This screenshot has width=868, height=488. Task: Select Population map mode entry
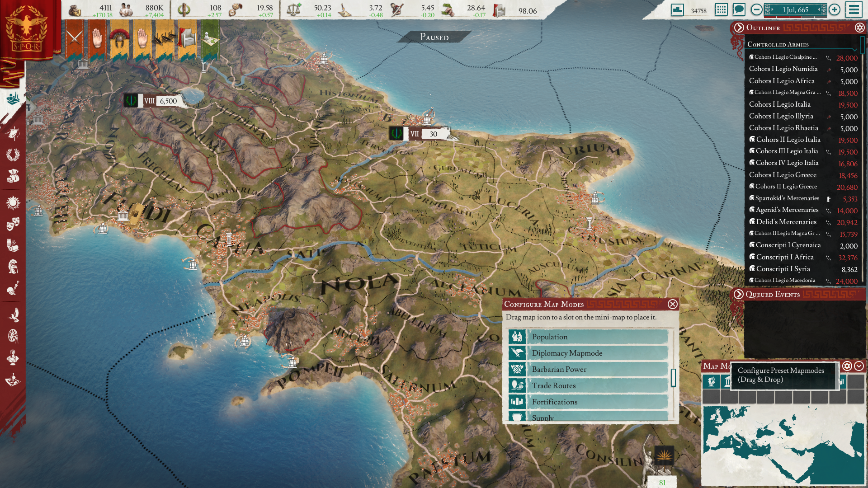pos(589,337)
